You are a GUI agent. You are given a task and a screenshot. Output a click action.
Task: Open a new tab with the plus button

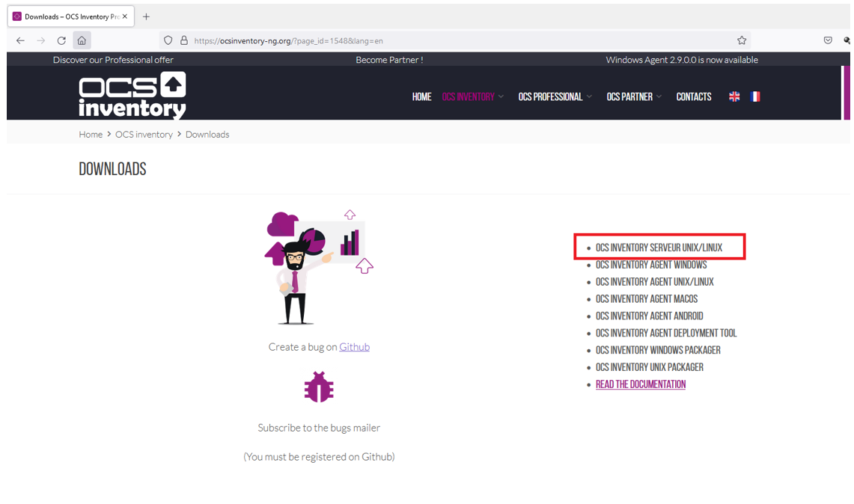click(x=146, y=16)
